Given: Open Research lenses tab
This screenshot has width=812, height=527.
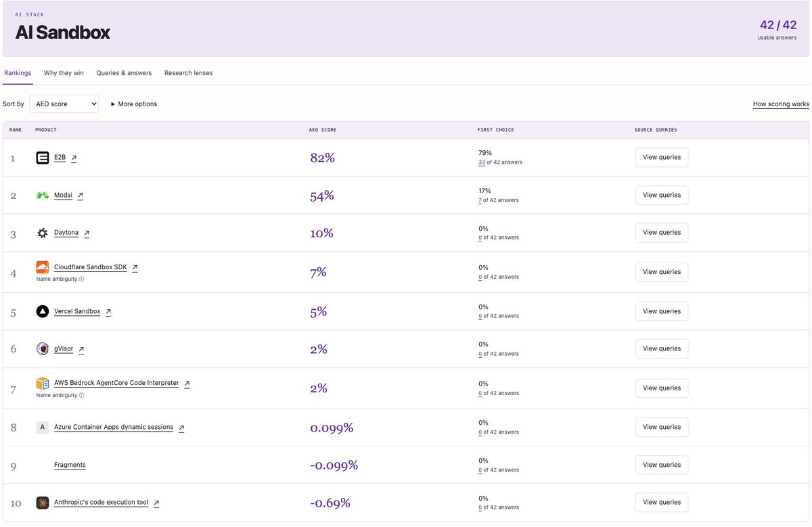Looking at the screenshot, I should [x=189, y=73].
